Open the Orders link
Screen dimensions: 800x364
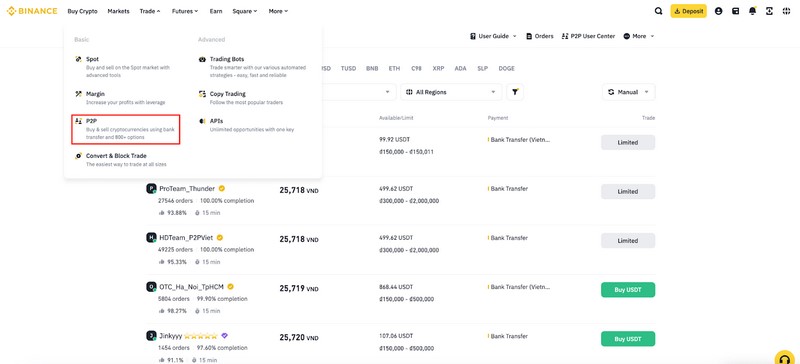pos(540,36)
